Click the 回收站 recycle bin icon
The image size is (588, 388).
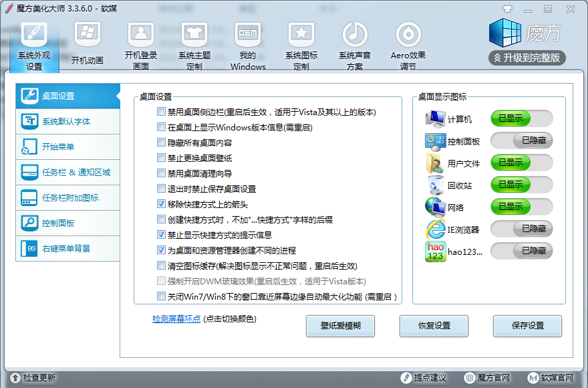pyautogui.click(x=435, y=185)
